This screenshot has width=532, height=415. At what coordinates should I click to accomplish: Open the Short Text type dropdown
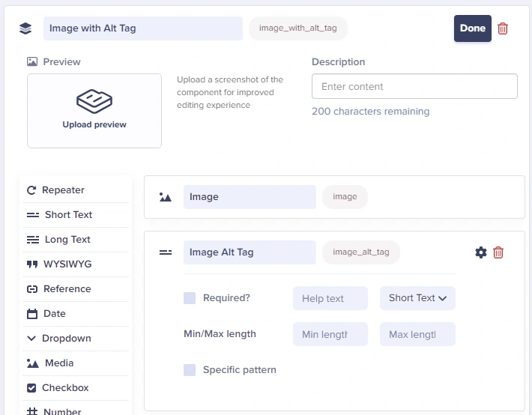tap(417, 298)
